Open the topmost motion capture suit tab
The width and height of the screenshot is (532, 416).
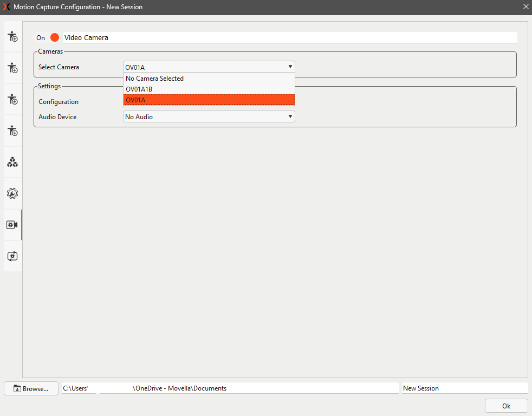click(x=13, y=37)
